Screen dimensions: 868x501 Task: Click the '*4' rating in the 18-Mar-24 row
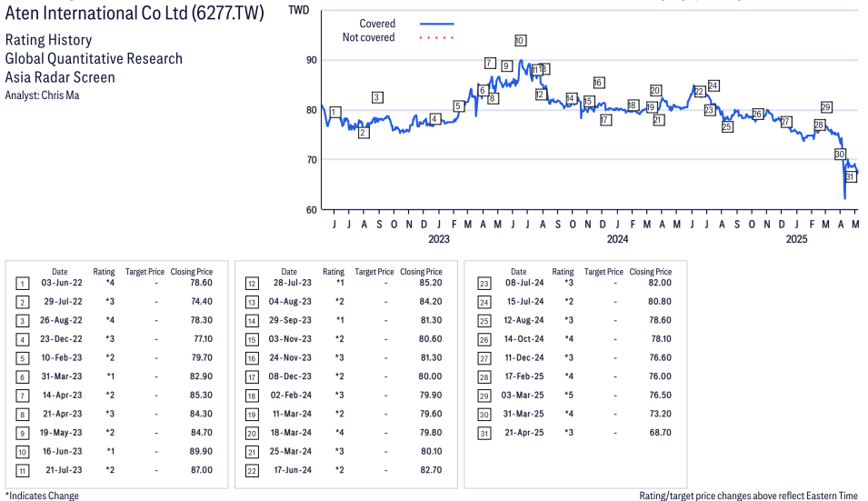340,433
